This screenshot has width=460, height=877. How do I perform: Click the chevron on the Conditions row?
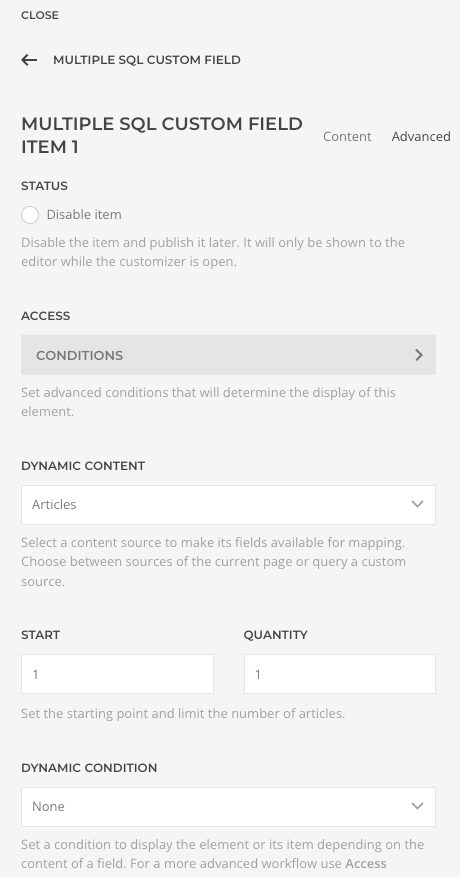point(419,355)
